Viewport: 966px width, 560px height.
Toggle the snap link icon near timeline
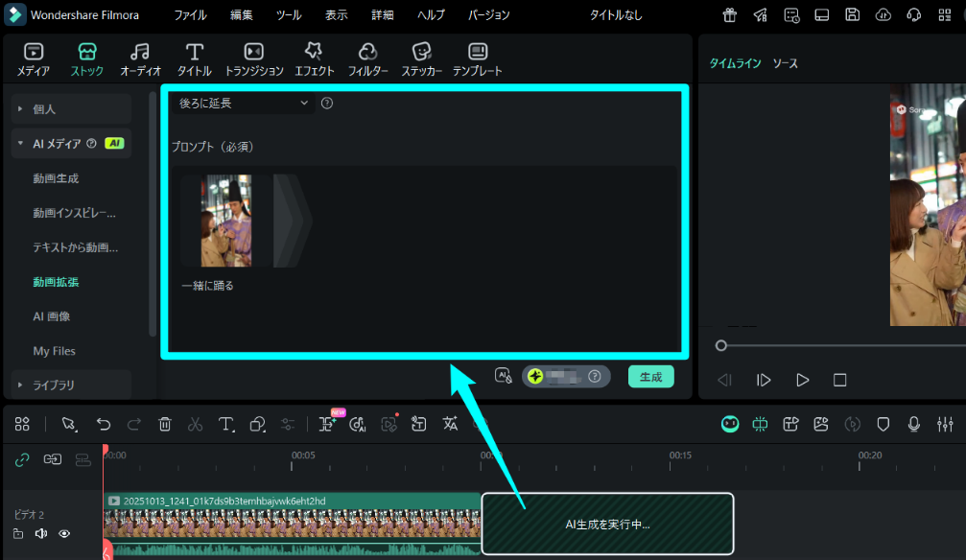click(x=21, y=459)
